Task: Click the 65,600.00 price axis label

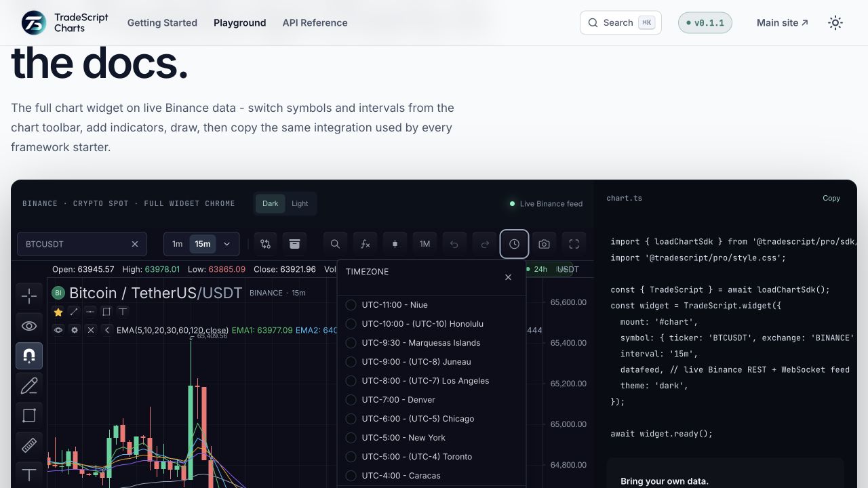Action: (x=568, y=302)
